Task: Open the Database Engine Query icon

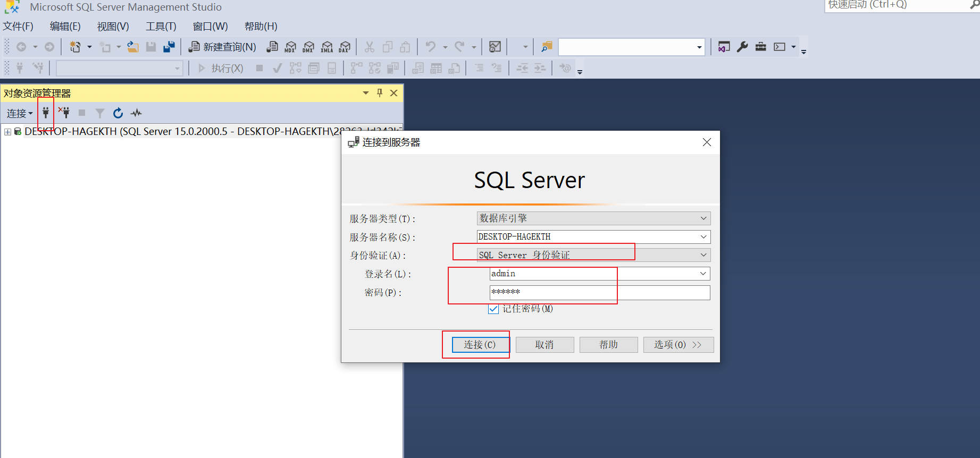Action: [272, 47]
